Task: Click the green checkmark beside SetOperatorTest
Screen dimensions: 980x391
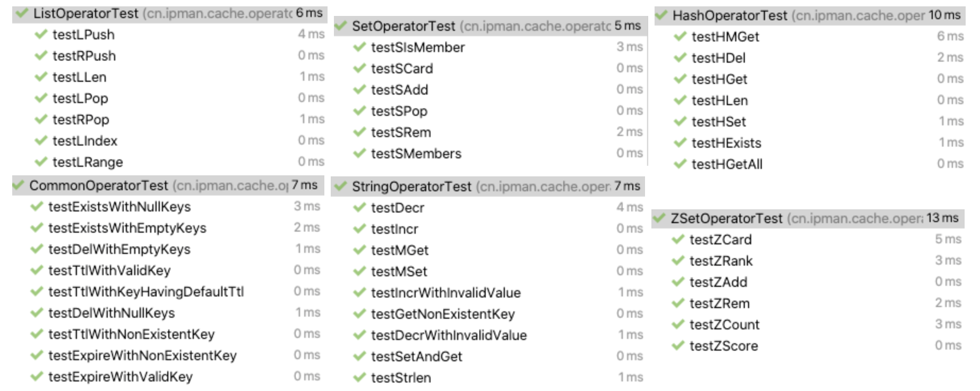Action: coord(340,26)
